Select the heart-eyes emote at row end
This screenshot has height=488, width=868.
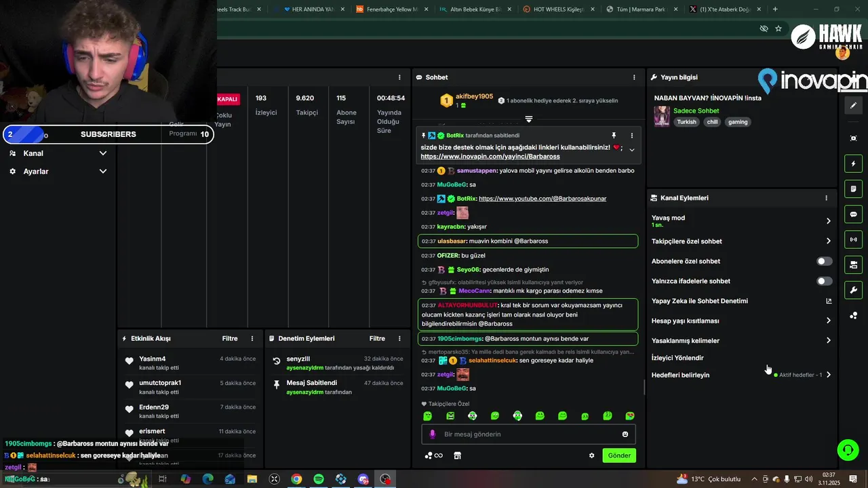coord(630,416)
